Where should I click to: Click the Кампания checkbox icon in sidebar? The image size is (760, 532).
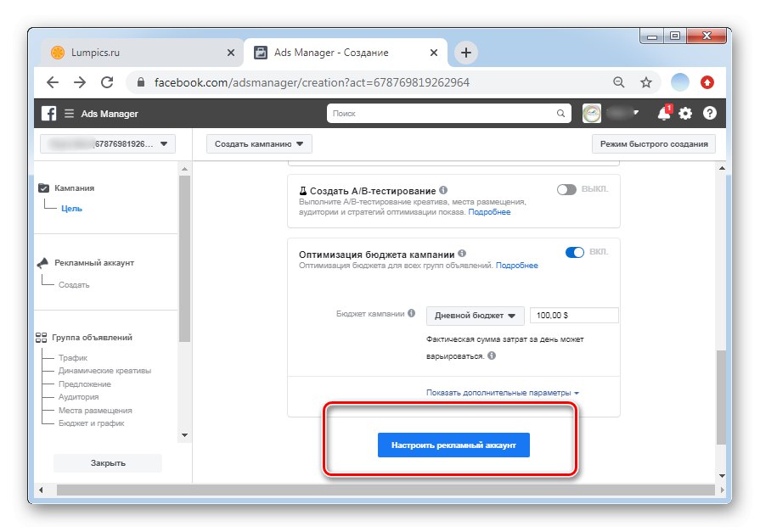(x=43, y=188)
